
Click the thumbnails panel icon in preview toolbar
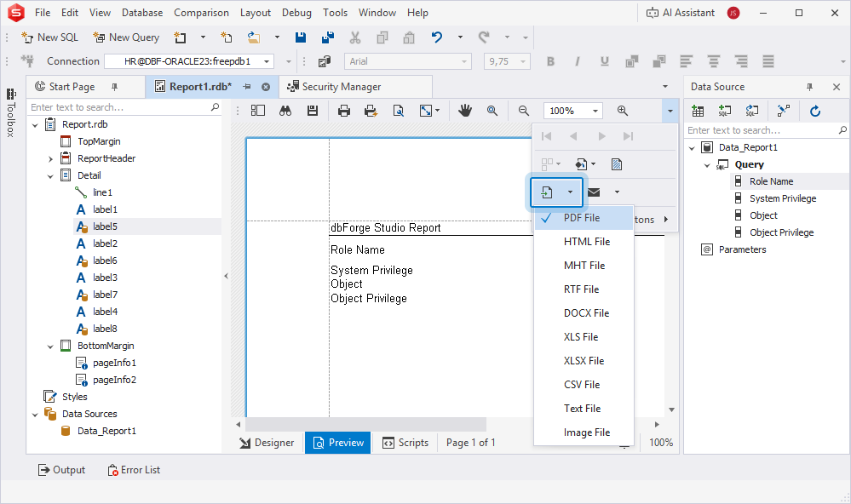coord(258,111)
